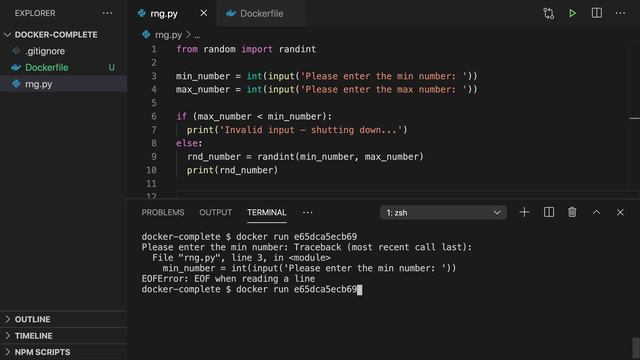The width and height of the screenshot is (640, 360).
Task: Click the 'Invalid input' print string
Action: (x=313, y=130)
